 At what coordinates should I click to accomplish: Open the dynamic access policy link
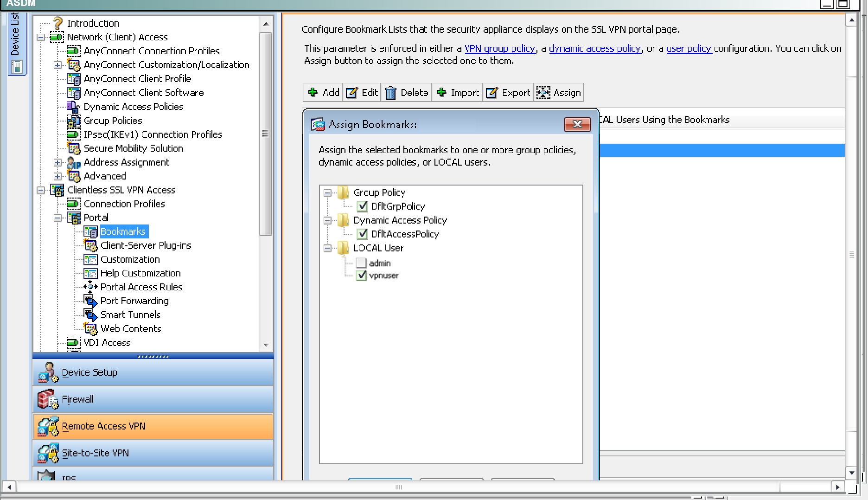point(595,49)
